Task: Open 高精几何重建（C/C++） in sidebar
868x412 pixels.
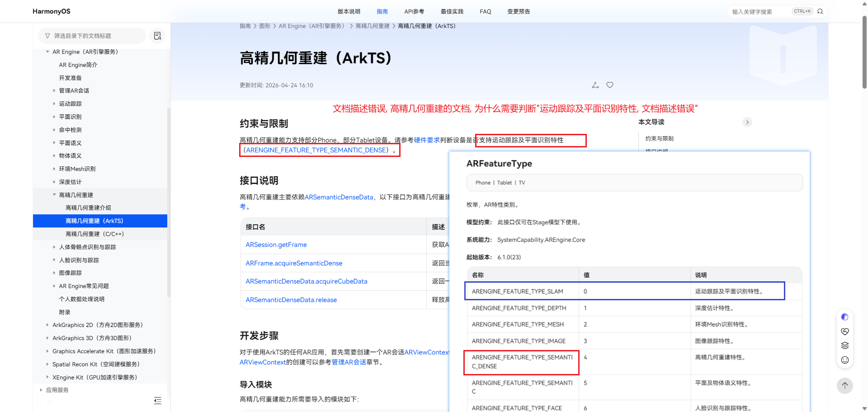Action: click(x=95, y=234)
